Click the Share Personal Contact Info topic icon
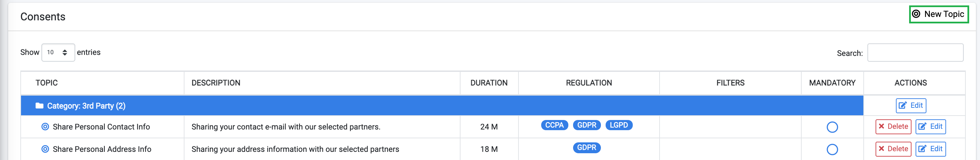Image resolution: width=980 pixels, height=160 pixels. (x=45, y=126)
